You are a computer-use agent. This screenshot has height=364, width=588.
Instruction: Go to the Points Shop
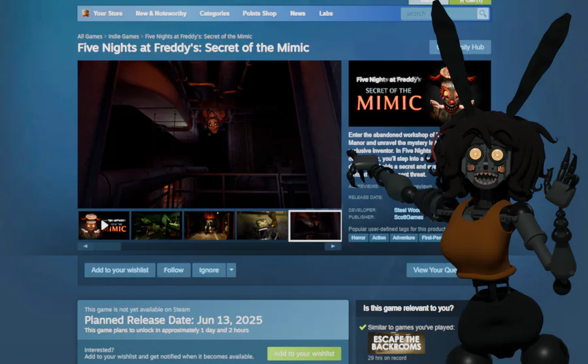click(x=259, y=14)
